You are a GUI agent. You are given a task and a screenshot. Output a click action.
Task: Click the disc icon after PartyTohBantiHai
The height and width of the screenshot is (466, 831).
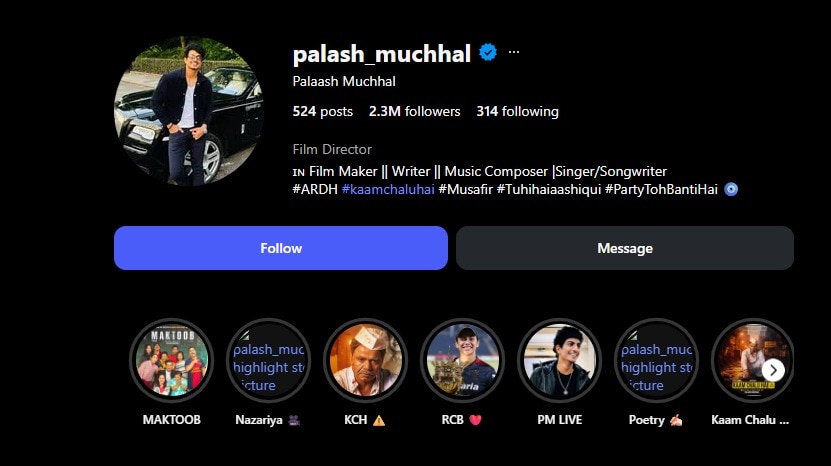[x=731, y=189]
